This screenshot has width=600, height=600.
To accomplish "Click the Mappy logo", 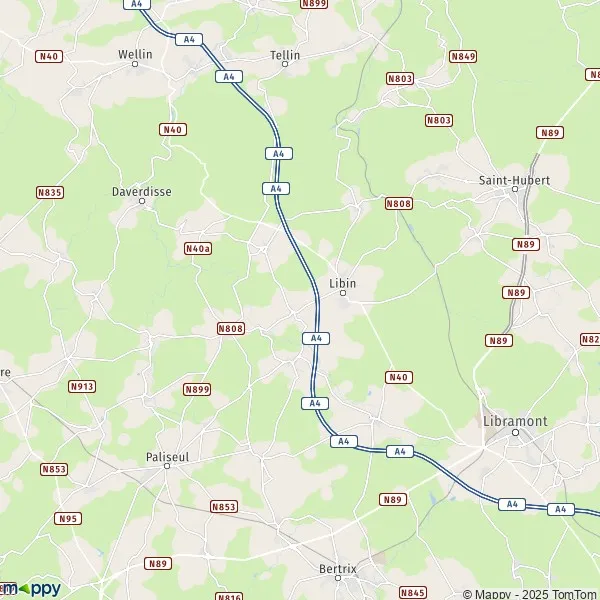I will pos(31,589).
